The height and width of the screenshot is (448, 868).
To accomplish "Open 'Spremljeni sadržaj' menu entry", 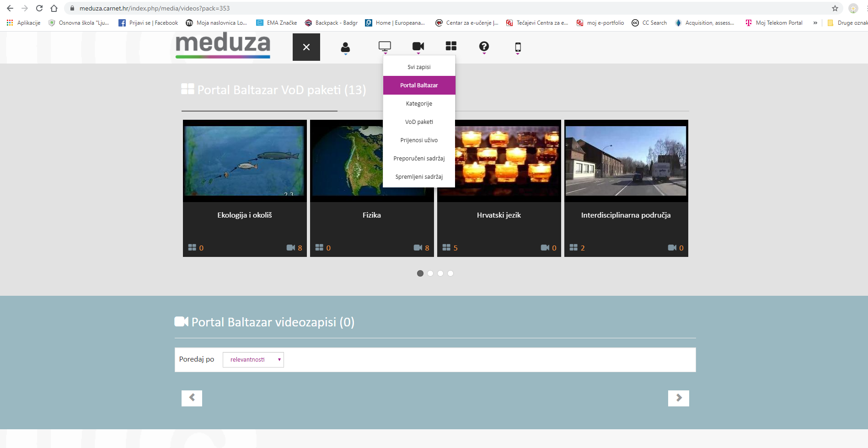I will tap(419, 176).
